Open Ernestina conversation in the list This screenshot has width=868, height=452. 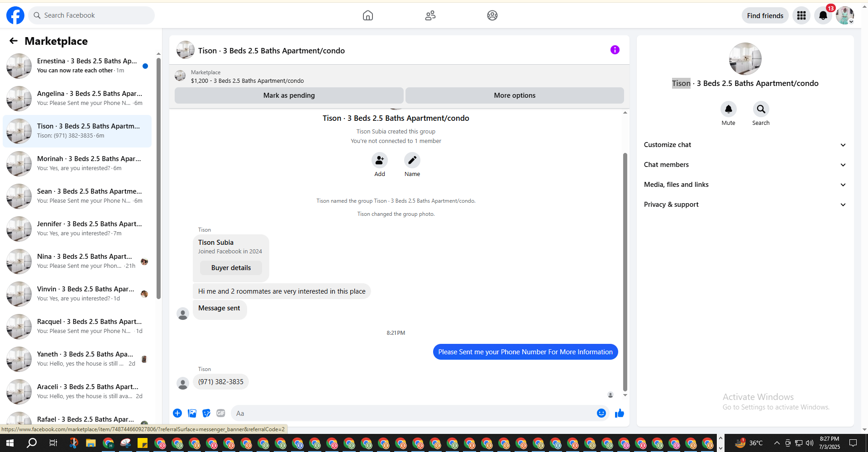click(x=77, y=66)
